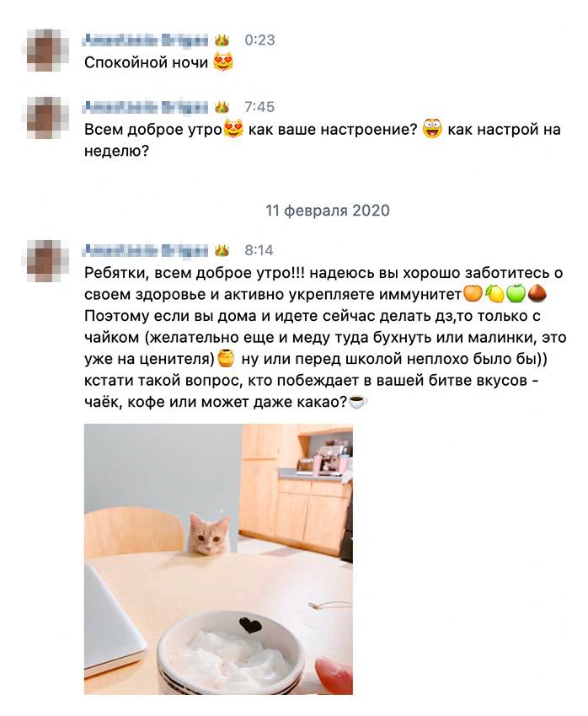This screenshot has height=716, width=588.
Task: Click the honey pot emoji
Action: 226,359
